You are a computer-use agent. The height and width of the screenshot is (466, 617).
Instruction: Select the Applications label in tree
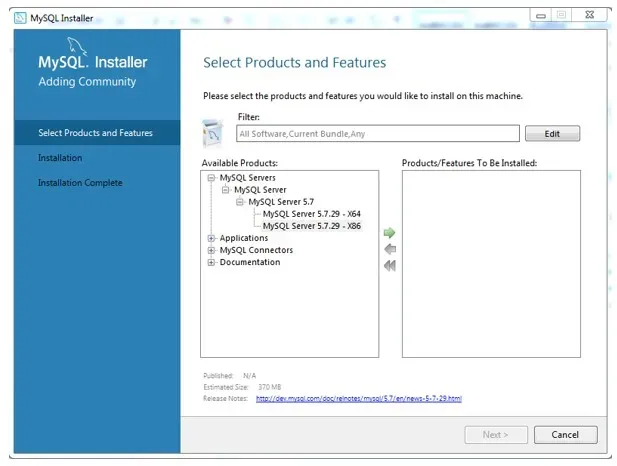coord(244,238)
